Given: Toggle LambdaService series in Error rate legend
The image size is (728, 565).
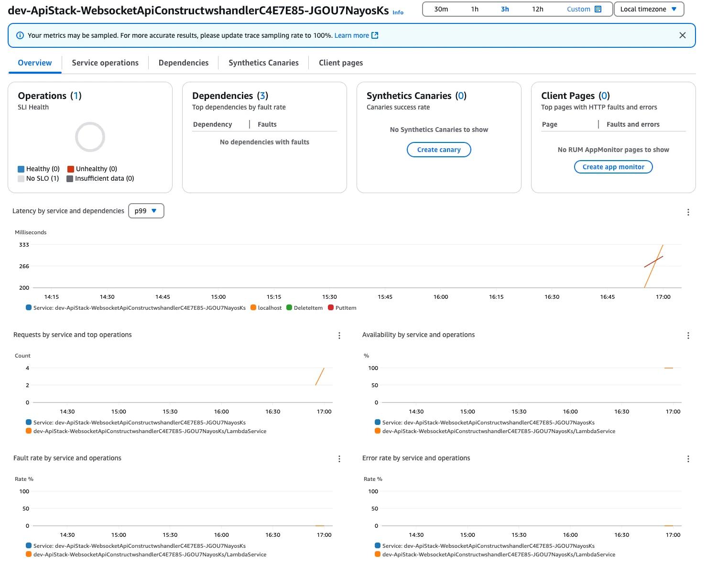Looking at the screenshot, I should pos(495,554).
